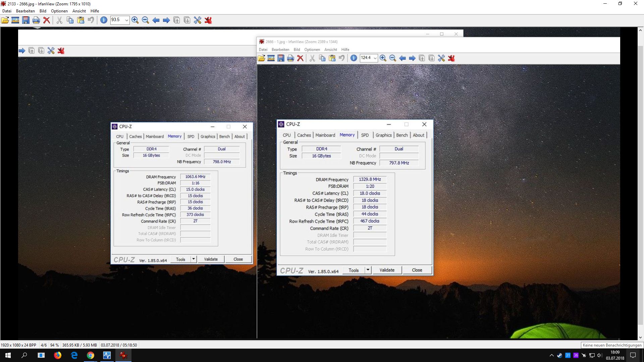Click the Open file folder icon in main toolbar
Screen dimensions: 644x362
5,20
